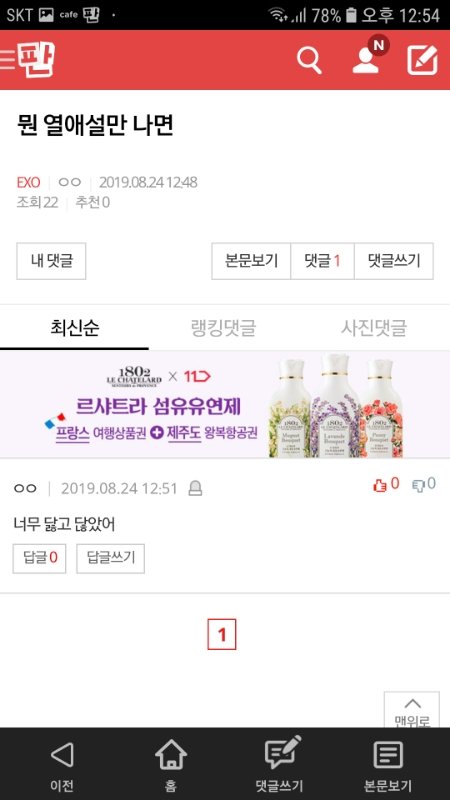Screen dimensions: 450x800
Task: Click the thumbs-down icon on the comment
Action: (x=418, y=485)
